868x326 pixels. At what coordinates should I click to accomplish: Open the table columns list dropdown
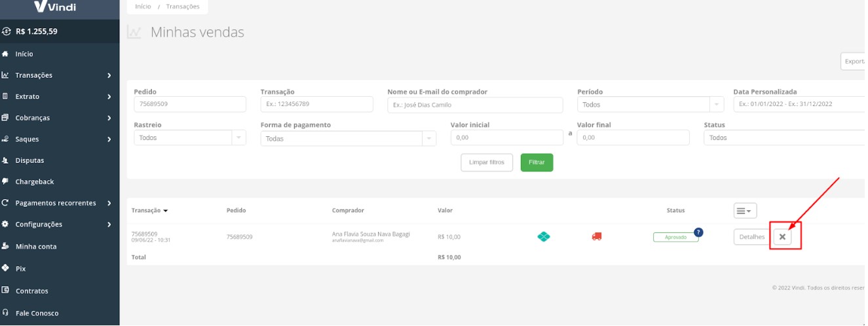tap(745, 211)
